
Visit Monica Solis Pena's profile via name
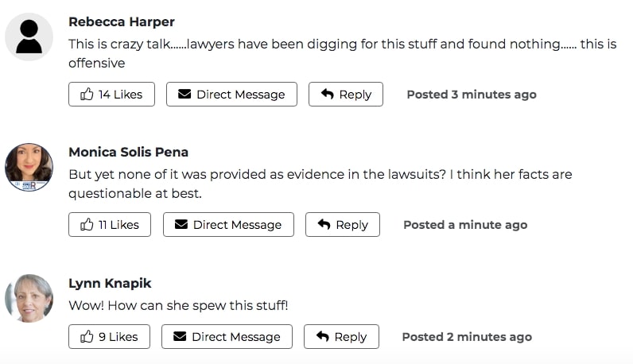(128, 152)
